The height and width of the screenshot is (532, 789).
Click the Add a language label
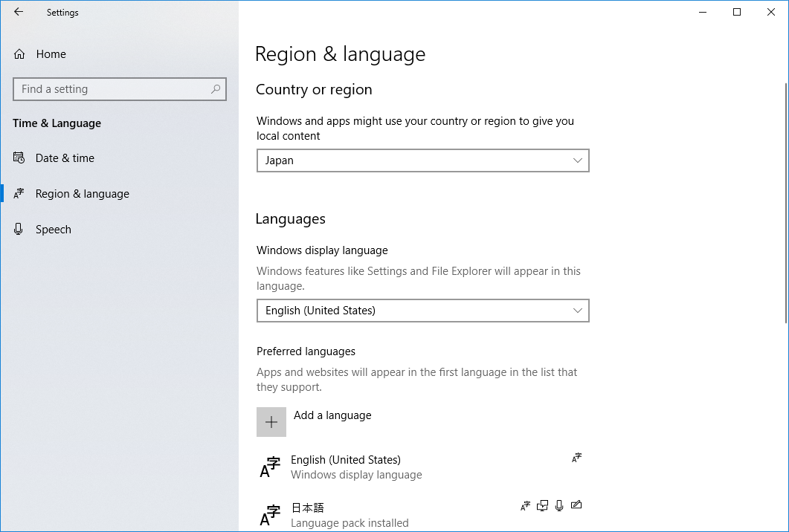point(332,415)
